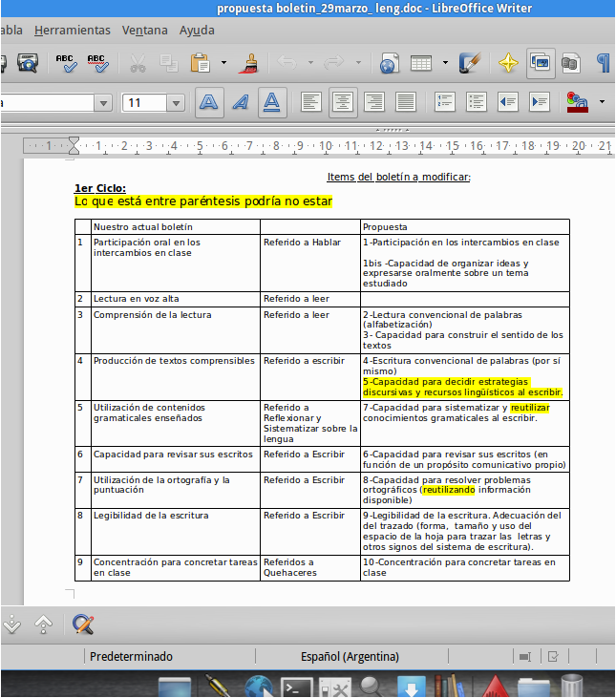
Task: Open the font color palette dropdown
Action: tap(603, 102)
